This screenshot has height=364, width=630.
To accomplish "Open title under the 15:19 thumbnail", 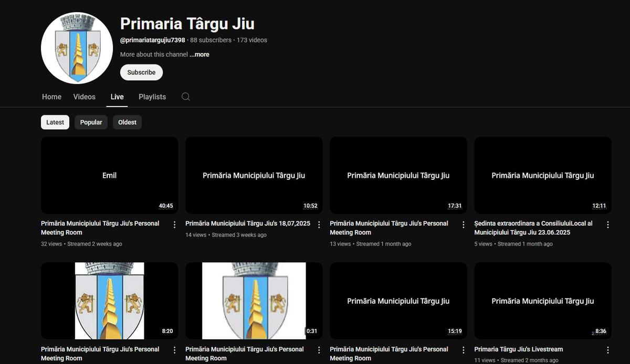I will [388, 354].
